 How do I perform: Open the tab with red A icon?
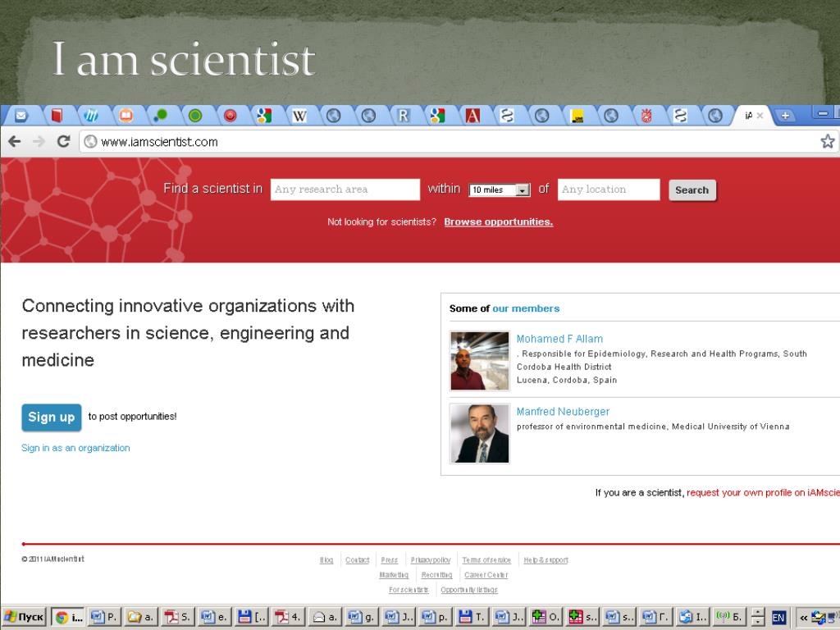(472, 115)
